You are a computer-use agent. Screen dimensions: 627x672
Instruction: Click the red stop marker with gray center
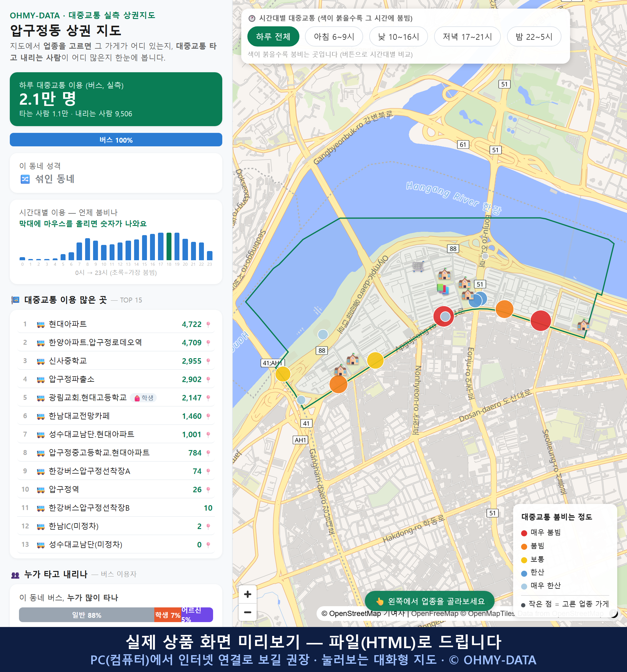click(x=444, y=316)
